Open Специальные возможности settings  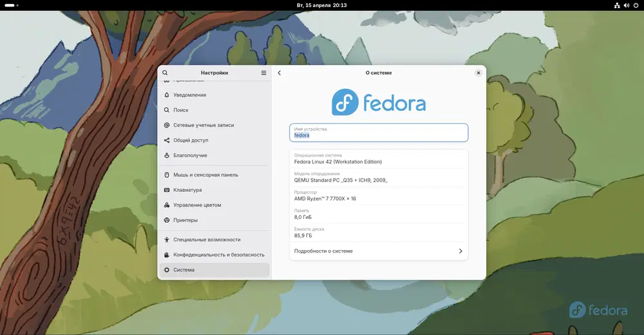tap(214, 240)
